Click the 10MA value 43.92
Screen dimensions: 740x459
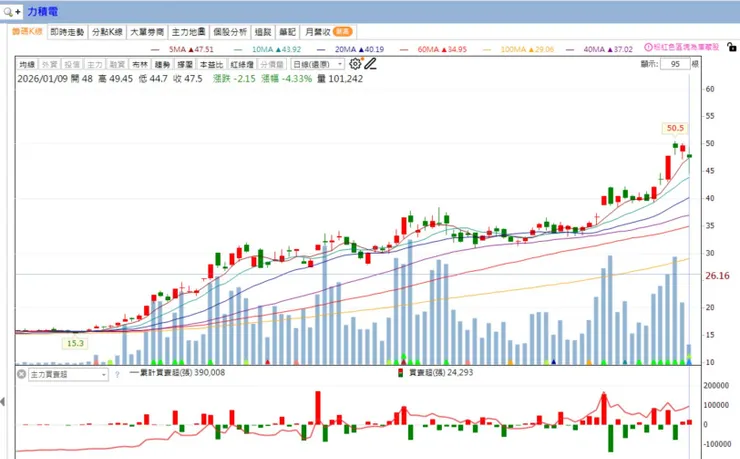coord(291,49)
